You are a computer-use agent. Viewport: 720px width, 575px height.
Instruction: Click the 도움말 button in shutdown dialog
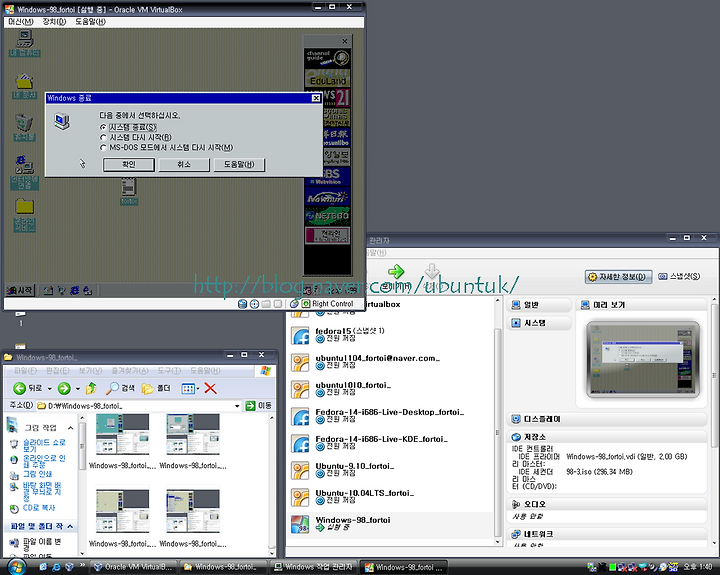(x=239, y=164)
